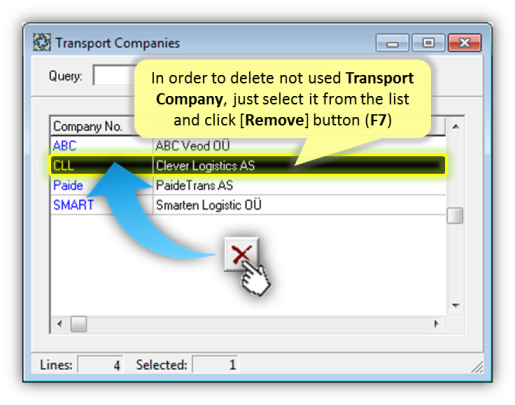Click the Transport Companies window icon
The height and width of the screenshot is (405, 515).
pyautogui.click(x=42, y=43)
